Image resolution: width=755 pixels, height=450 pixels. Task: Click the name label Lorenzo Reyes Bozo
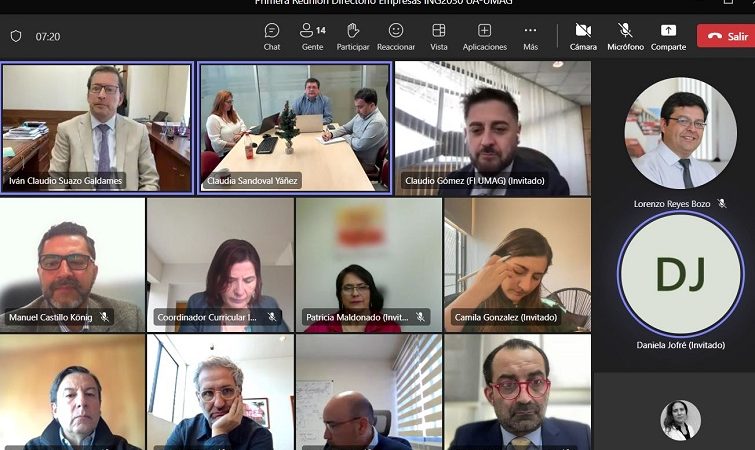point(672,204)
